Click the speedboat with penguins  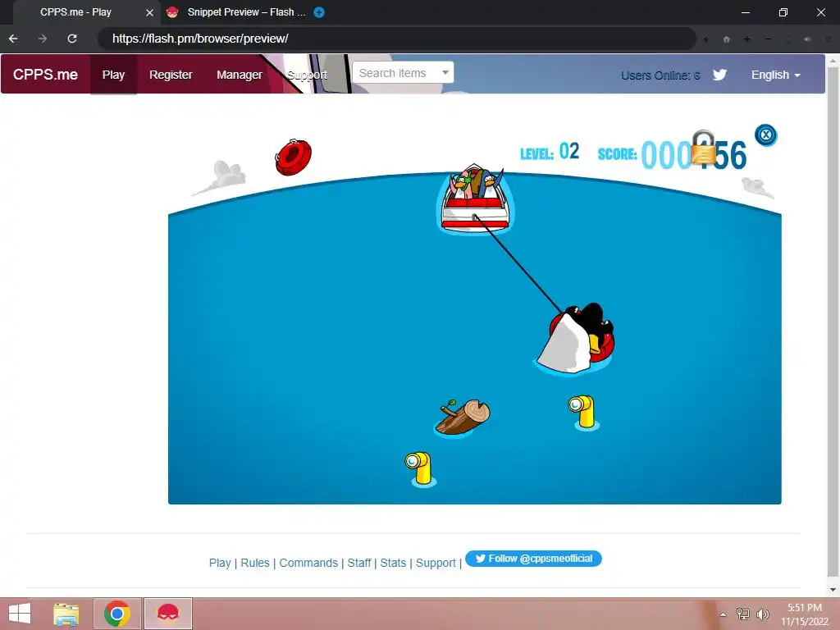pyautogui.click(x=475, y=199)
